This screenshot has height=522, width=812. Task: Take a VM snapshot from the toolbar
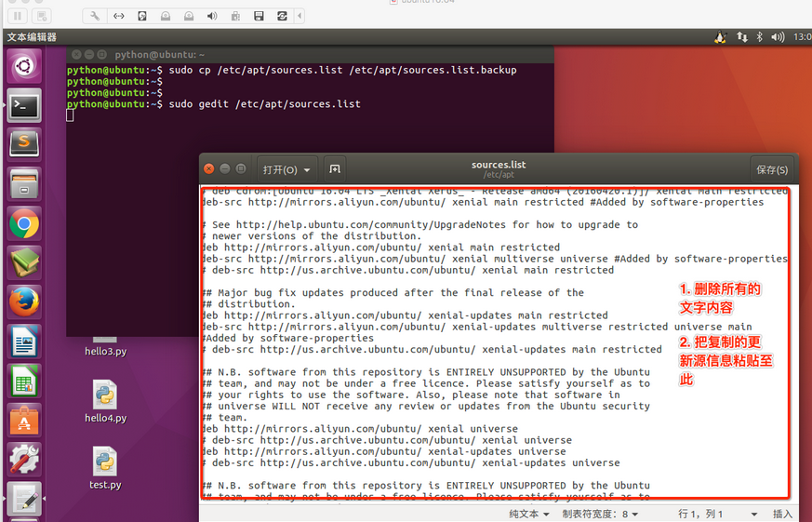[42, 16]
